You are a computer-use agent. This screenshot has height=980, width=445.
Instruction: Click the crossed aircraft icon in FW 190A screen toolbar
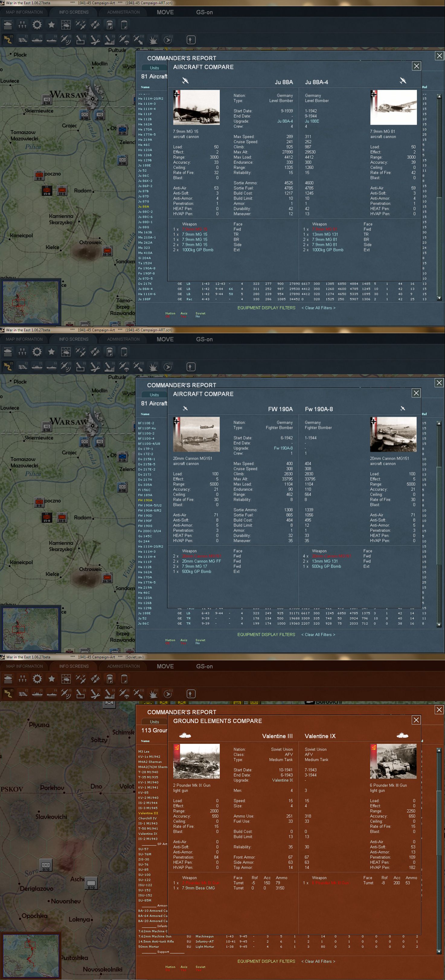[80, 352]
